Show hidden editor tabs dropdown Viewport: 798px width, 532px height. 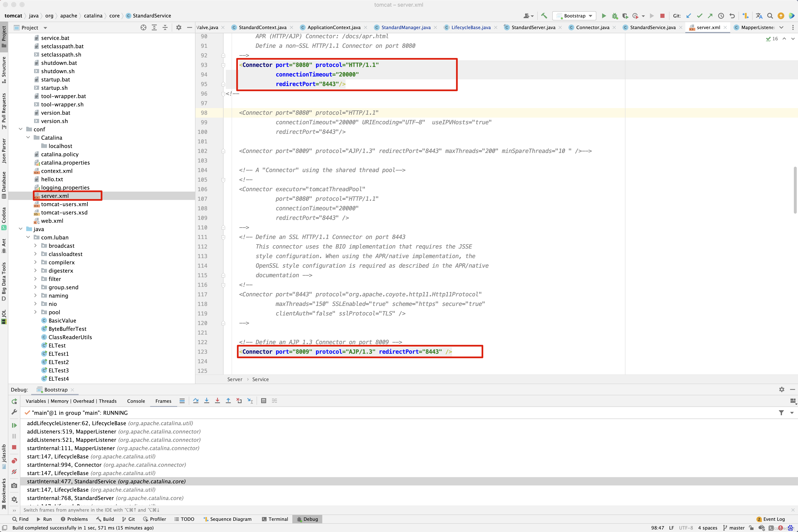(781, 27)
